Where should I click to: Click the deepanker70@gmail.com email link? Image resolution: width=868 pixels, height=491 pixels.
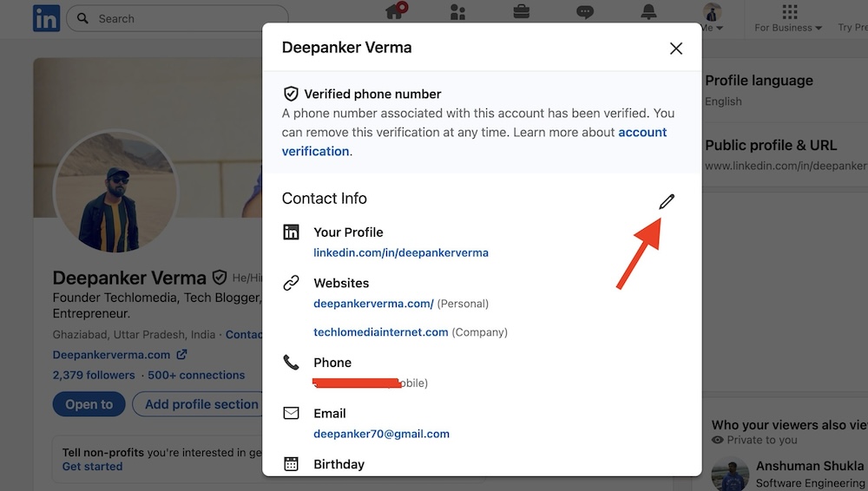click(x=381, y=434)
